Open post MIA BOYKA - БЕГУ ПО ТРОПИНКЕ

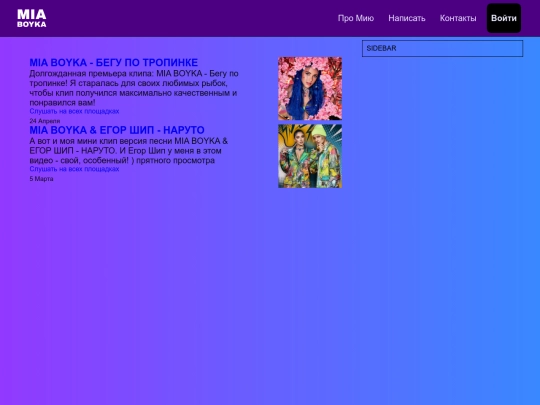(114, 63)
